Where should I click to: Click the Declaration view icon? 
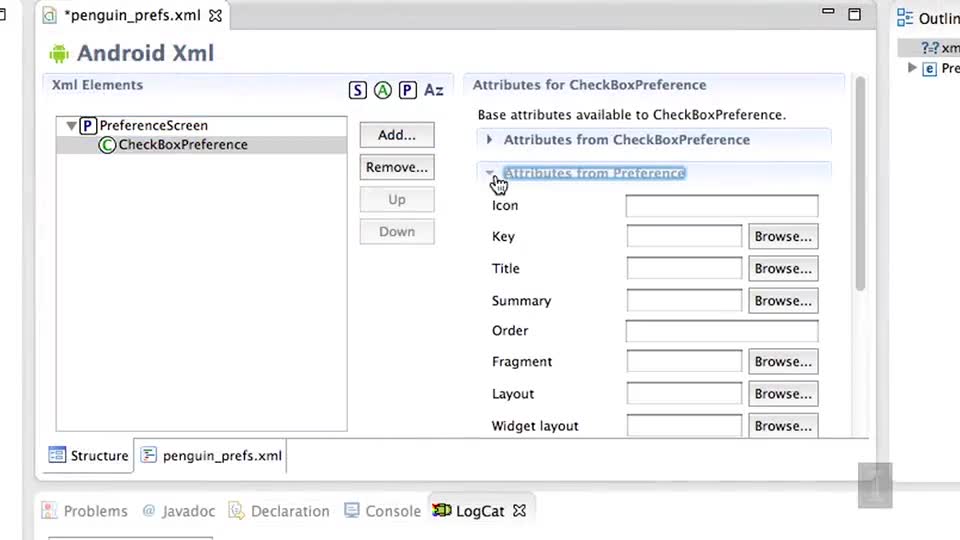pyautogui.click(x=236, y=510)
